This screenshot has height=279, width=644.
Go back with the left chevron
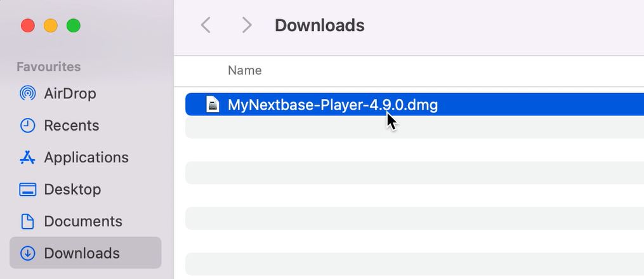[x=206, y=25]
